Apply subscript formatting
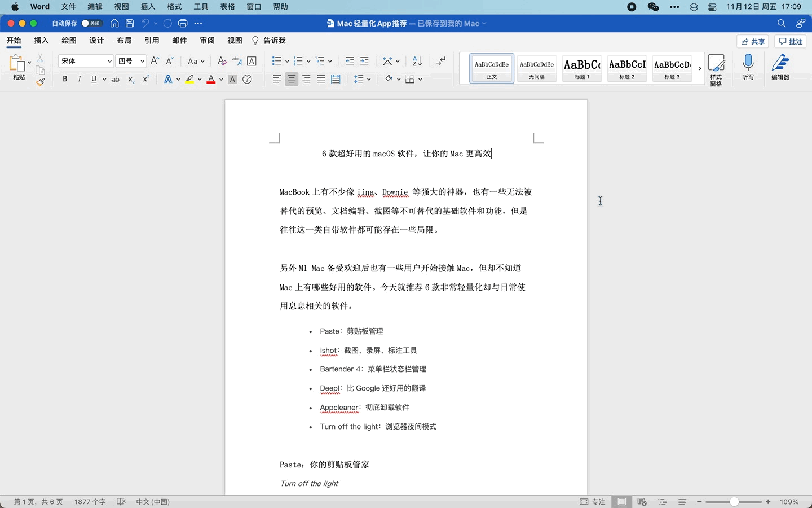The image size is (812, 508). pyautogui.click(x=131, y=80)
